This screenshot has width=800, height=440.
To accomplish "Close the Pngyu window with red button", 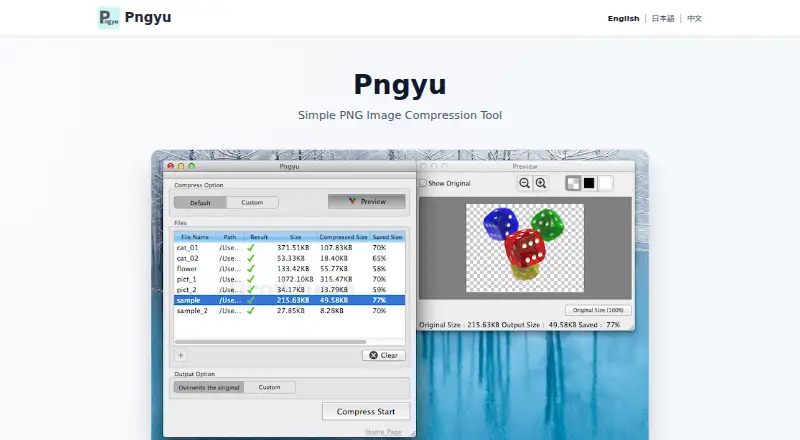I will [x=170, y=166].
